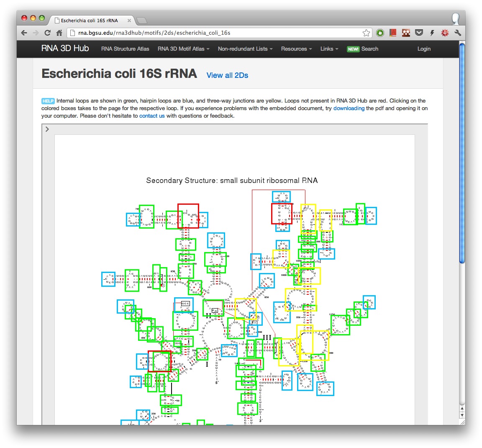
Task: Open the wrench settings menu
Action: pyautogui.click(x=457, y=33)
